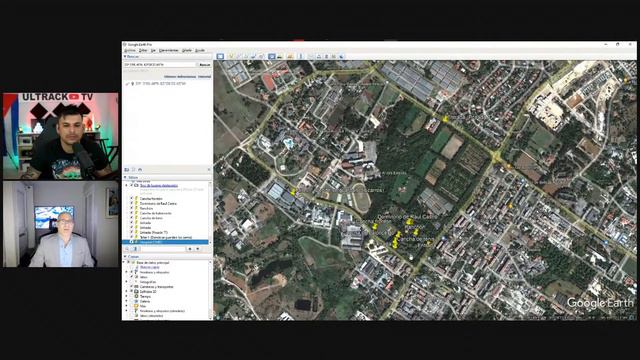Click the yellow pin near the top avenue

(445, 119)
